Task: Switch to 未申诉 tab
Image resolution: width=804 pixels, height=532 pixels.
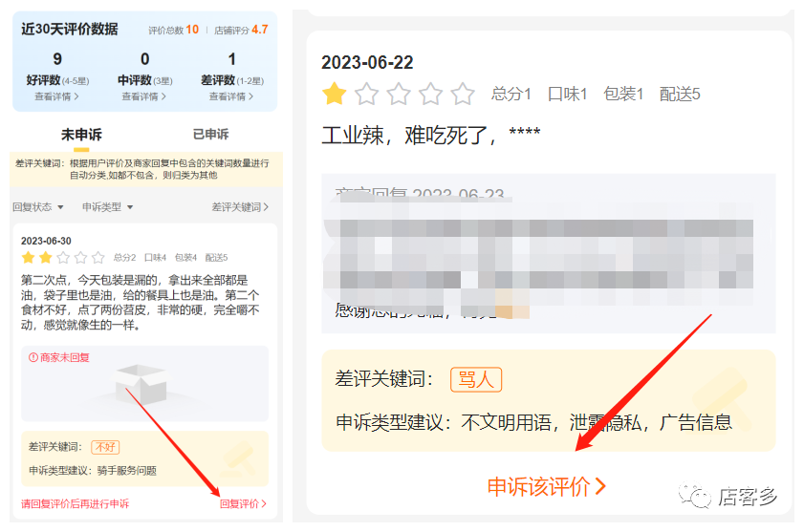Action: tap(81, 135)
